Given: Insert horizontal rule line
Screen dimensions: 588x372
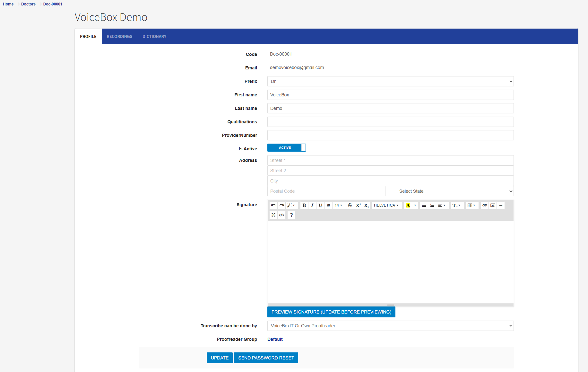Looking at the screenshot, I should (x=501, y=205).
